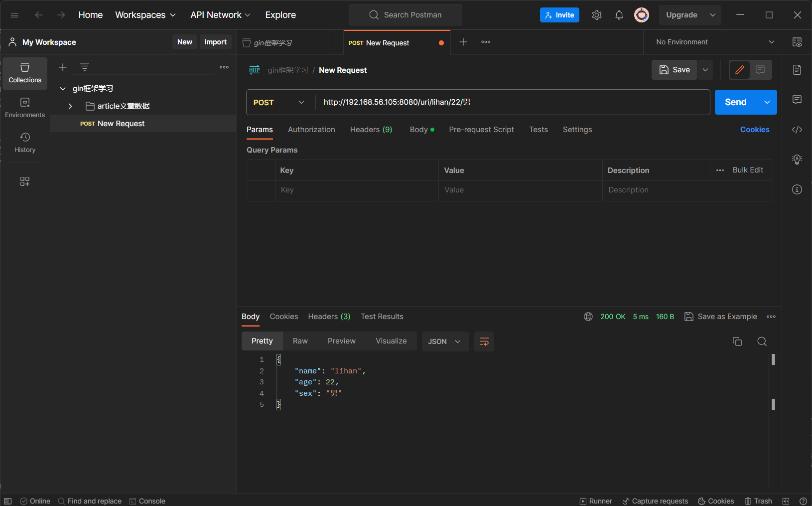Image resolution: width=812 pixels, height=506 pixels.
Task: Click Save as Example
Action: coord(721,317)
